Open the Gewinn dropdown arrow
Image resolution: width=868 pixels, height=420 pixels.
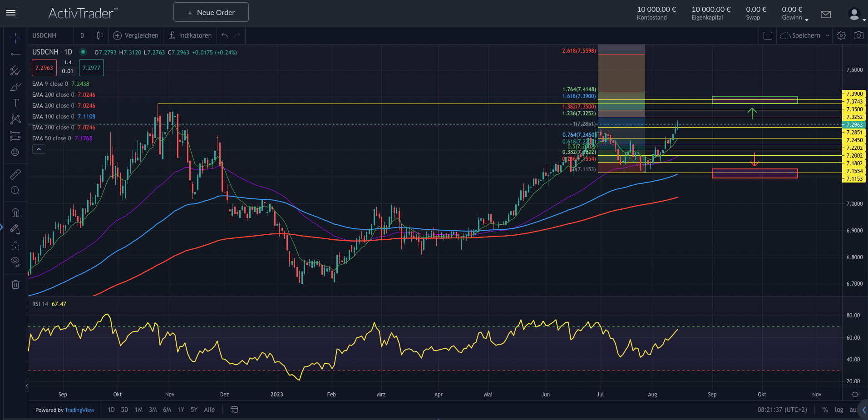[807, 20]
